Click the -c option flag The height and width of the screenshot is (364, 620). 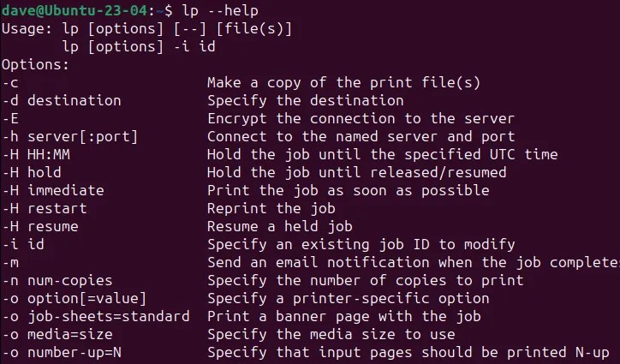click(x=10, y=82)
